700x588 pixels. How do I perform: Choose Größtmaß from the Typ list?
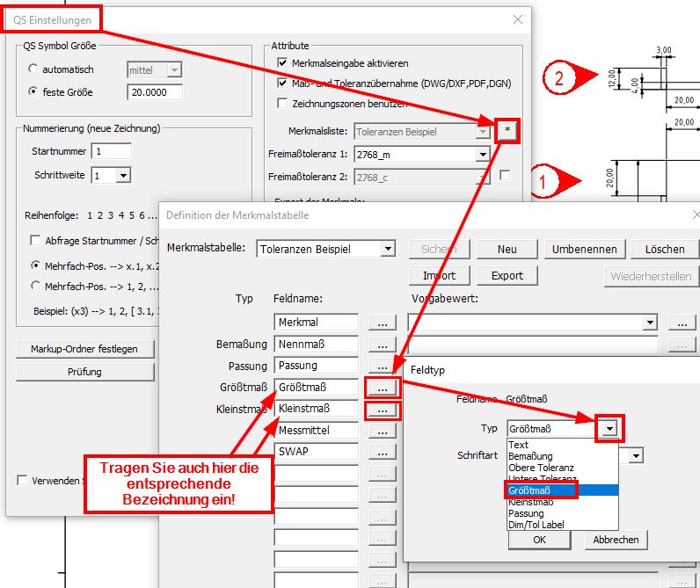563,490
